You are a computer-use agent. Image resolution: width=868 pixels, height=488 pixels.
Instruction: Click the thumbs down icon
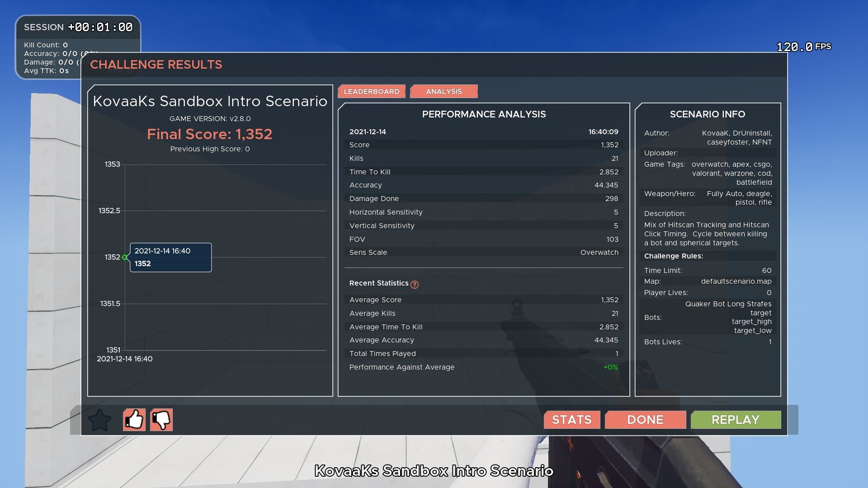(x=161, y=420)
